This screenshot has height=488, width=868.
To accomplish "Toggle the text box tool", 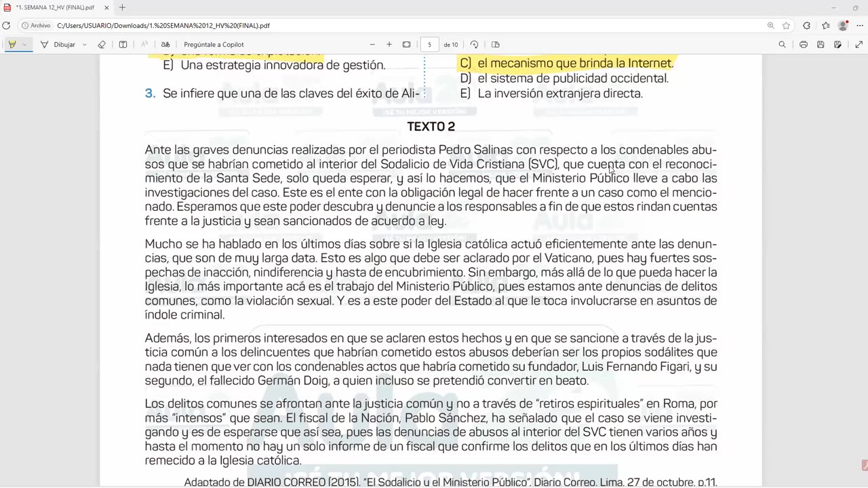I will (123, 45).
